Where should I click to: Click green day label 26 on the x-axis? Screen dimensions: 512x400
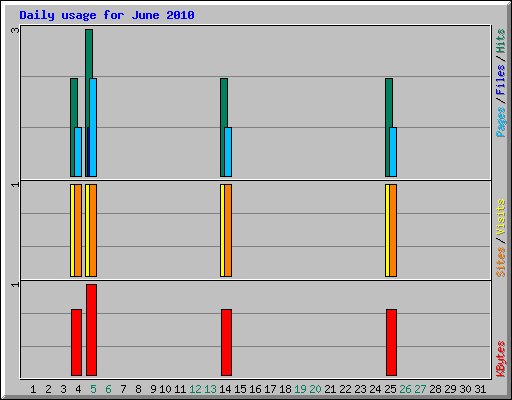pos(405,389)
